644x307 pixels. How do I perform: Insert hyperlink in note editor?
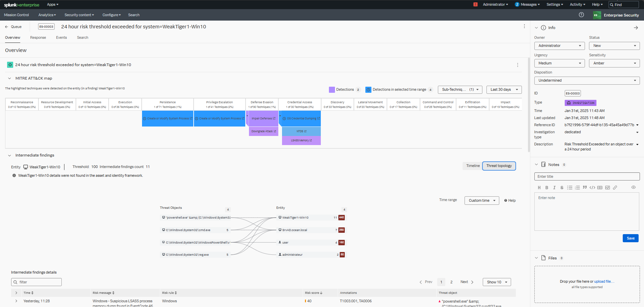point(615,188)
